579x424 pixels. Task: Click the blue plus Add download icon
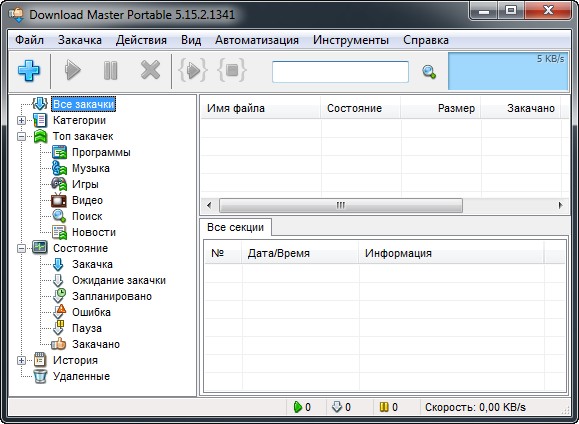(x=29, y=70)
